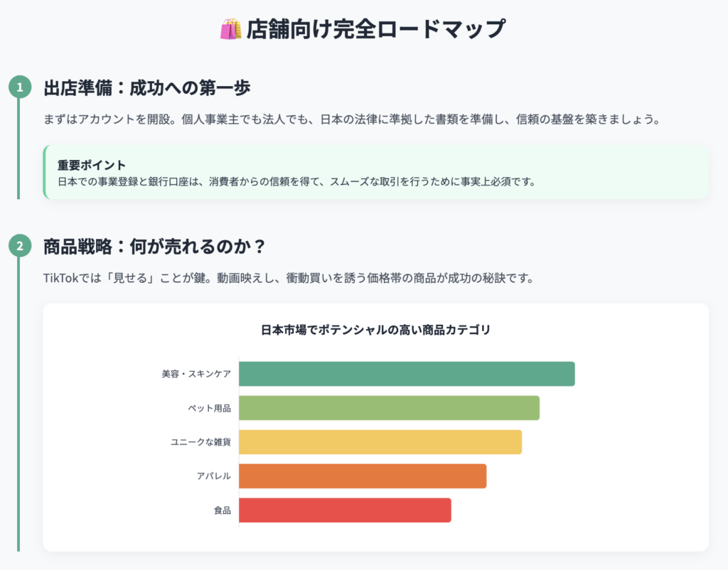Click the ペット用品 axis label
The width and height of the screenshot is (728, 570).
[210, 408]
